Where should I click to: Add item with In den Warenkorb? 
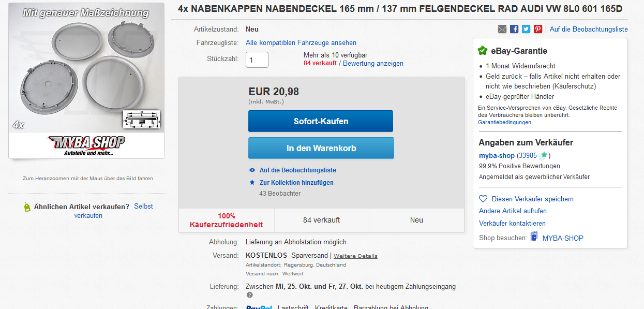point(321,148)
